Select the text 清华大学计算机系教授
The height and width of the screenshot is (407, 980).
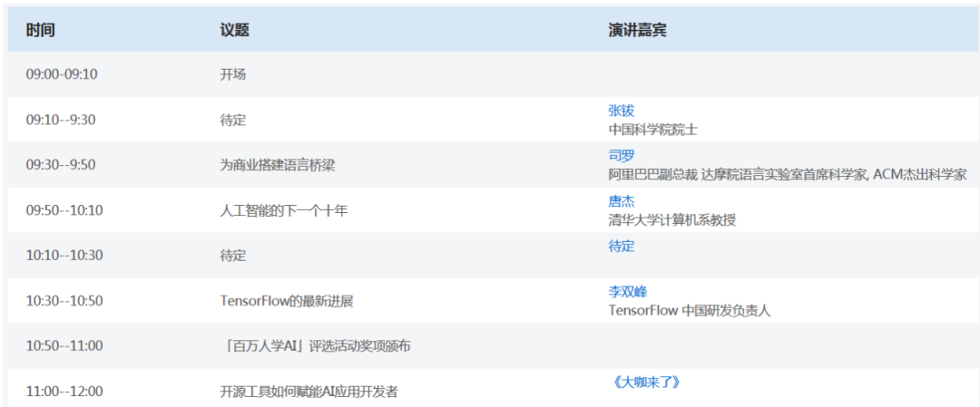672,219
